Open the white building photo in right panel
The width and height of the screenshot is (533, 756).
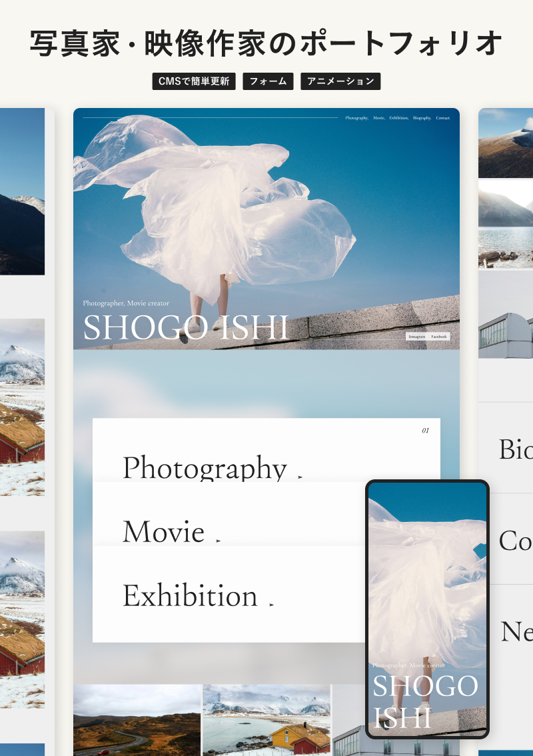pos(506,314)
